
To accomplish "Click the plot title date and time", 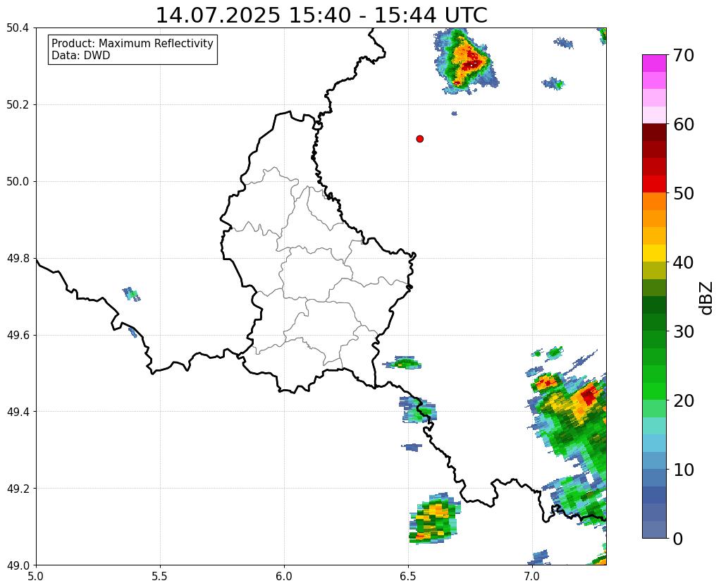I will tap(321, 16).
